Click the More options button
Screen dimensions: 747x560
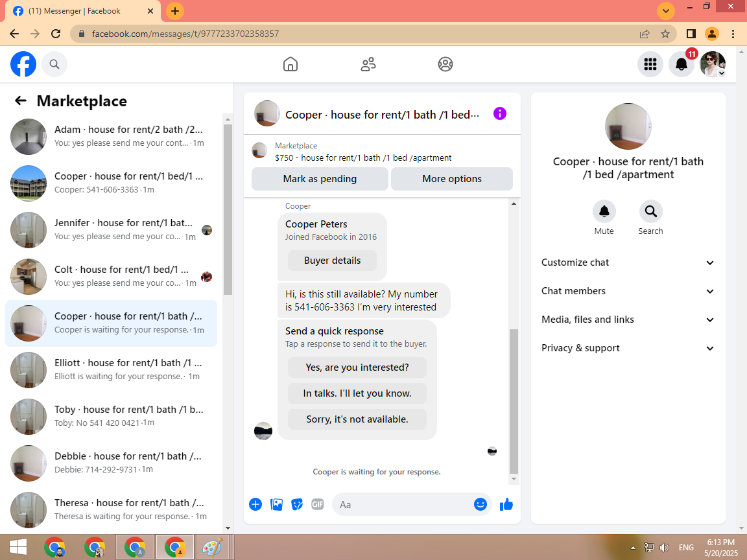coord(451,179)
